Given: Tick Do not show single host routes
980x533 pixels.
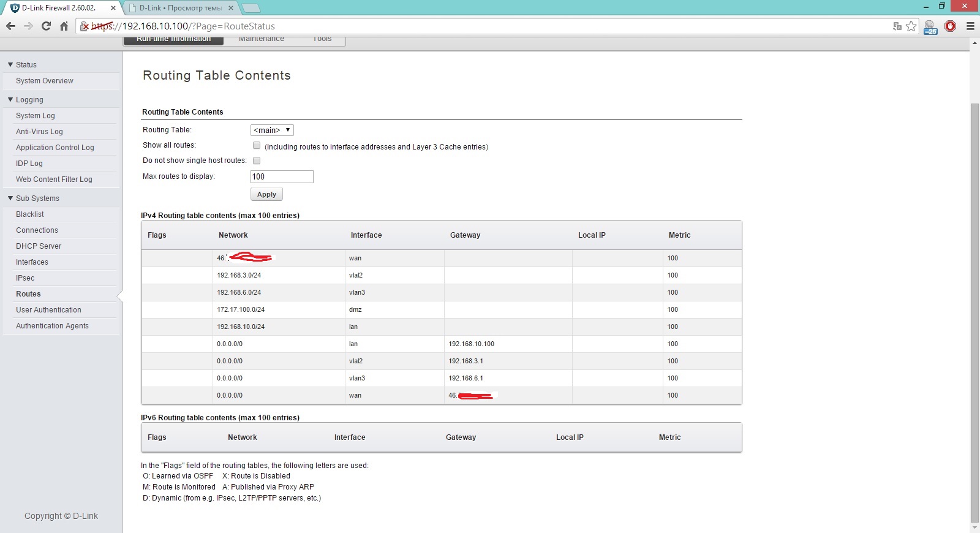Looking at the screenshot, I should pyautogui.click(x=257, y=161).
